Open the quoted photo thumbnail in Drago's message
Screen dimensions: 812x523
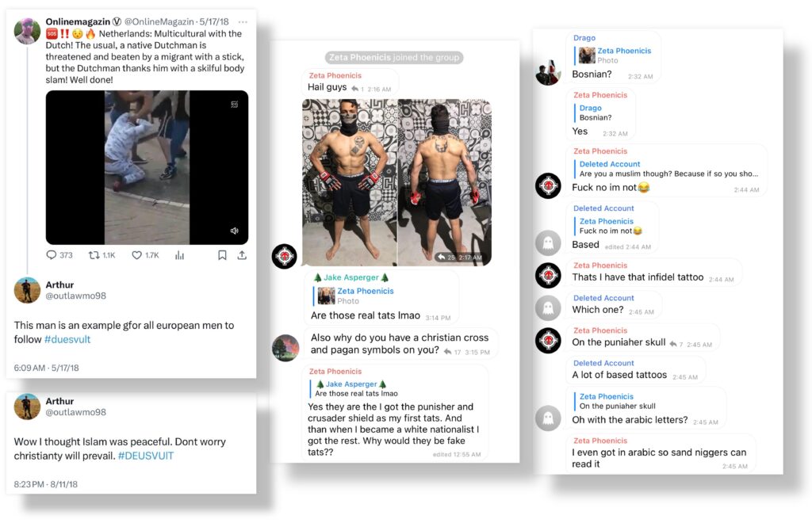587,55
